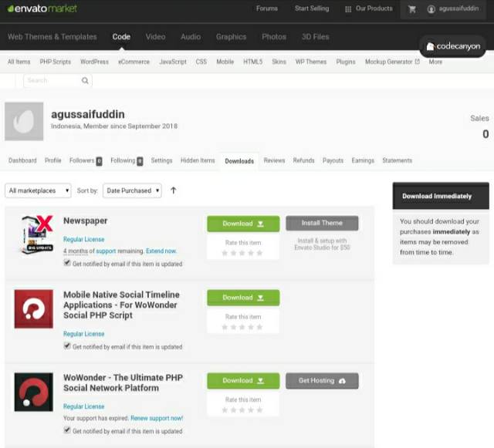
Task: Open WordPress subcategory
Action: (94, 62)
